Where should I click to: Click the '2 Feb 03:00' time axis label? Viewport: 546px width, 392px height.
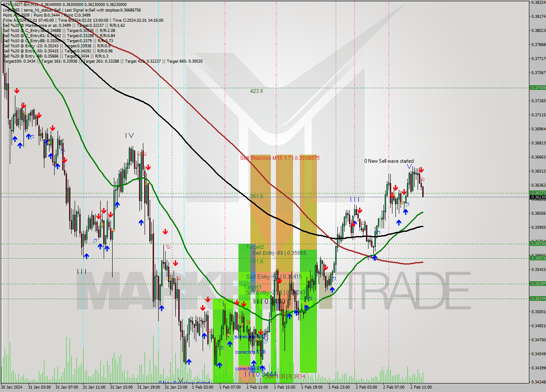[x=366, y=387]
